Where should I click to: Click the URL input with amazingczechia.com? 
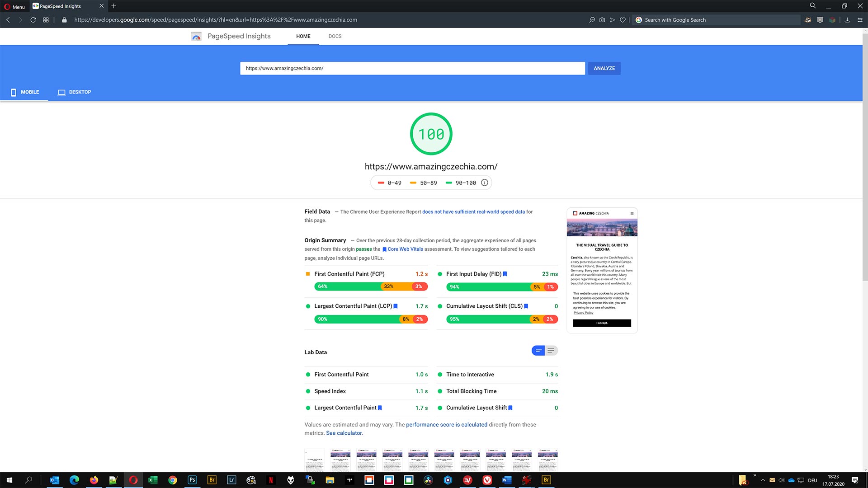[x=412, y=68]
